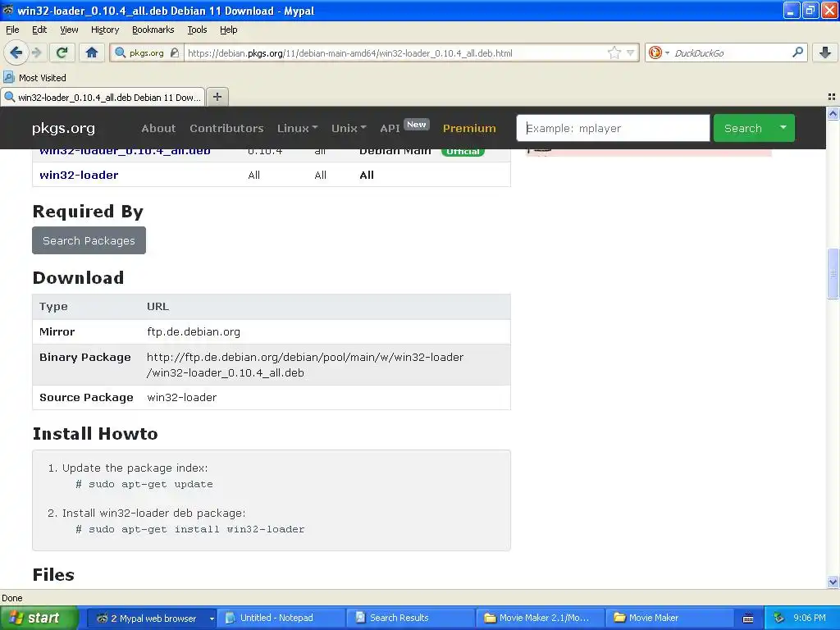Image resolution: width=840 pixels, height=630 pixels.
Task: Open the Downloads arrow button
Action: (x=825, y=52)
